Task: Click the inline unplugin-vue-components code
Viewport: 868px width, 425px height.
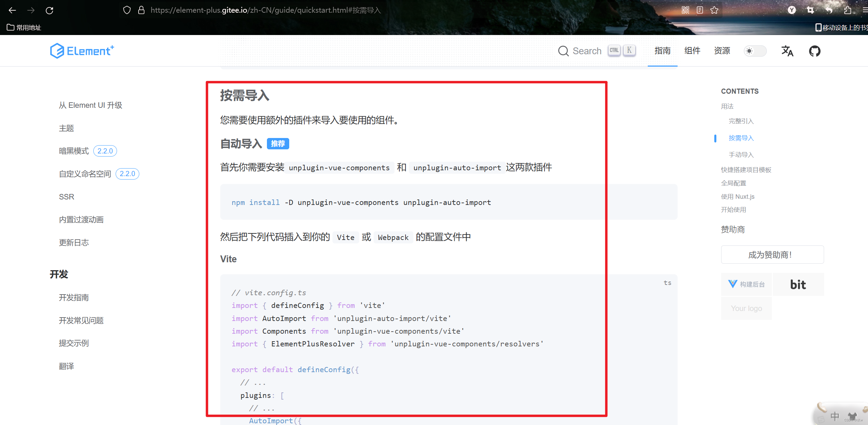Action: (339, 168)
